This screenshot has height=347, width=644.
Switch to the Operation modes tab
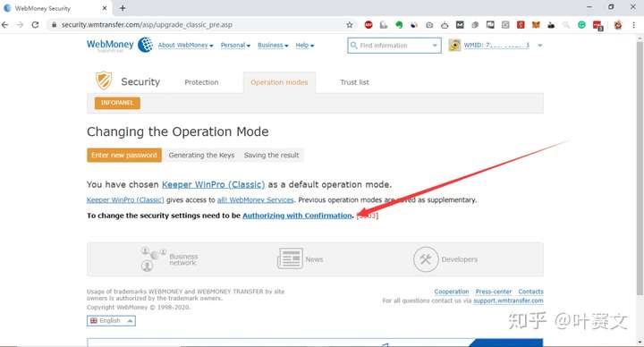[279, 82]
